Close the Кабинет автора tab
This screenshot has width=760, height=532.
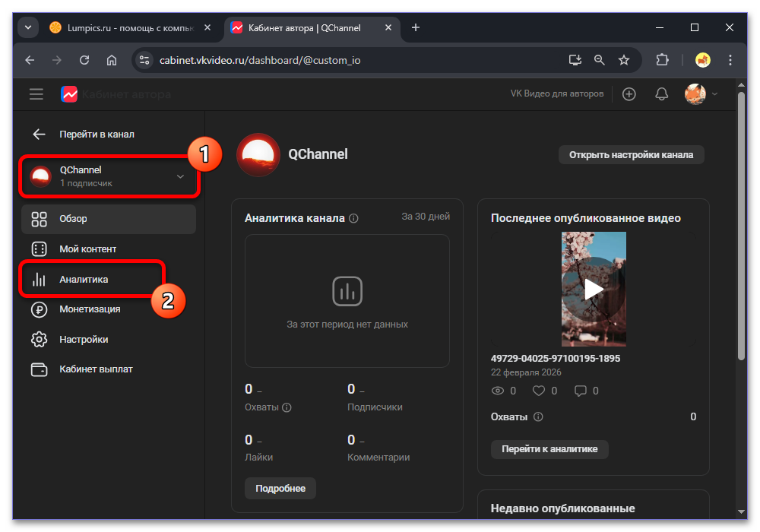tap(388, 27)
